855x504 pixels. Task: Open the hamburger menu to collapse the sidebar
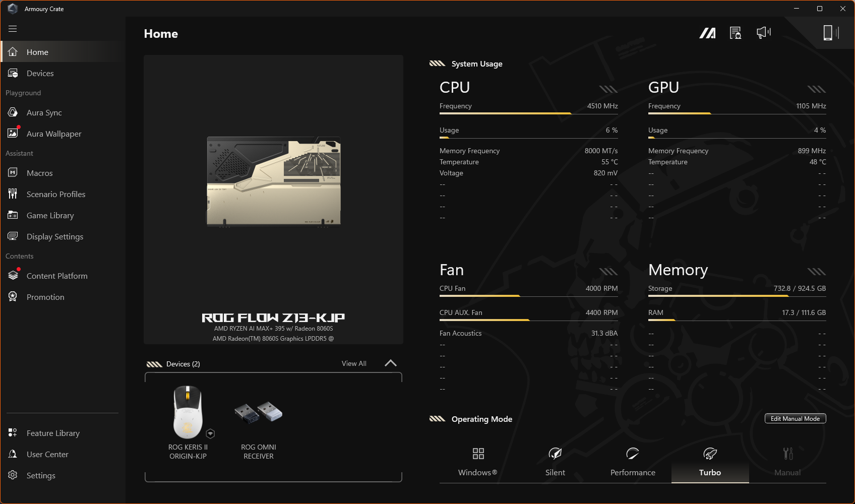pyautogui.click(x=13, y=29)
